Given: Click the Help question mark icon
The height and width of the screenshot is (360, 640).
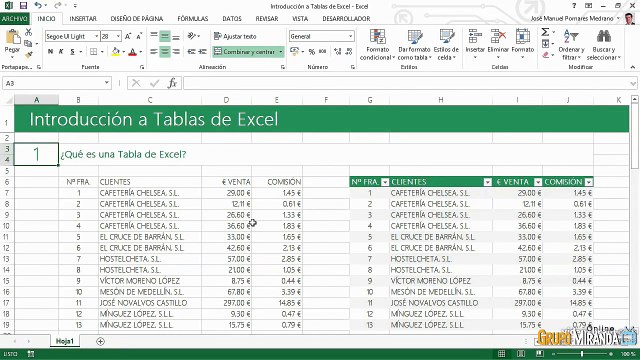Looking at the screenshot, I should pyautogui.click(x=574, y=6).
